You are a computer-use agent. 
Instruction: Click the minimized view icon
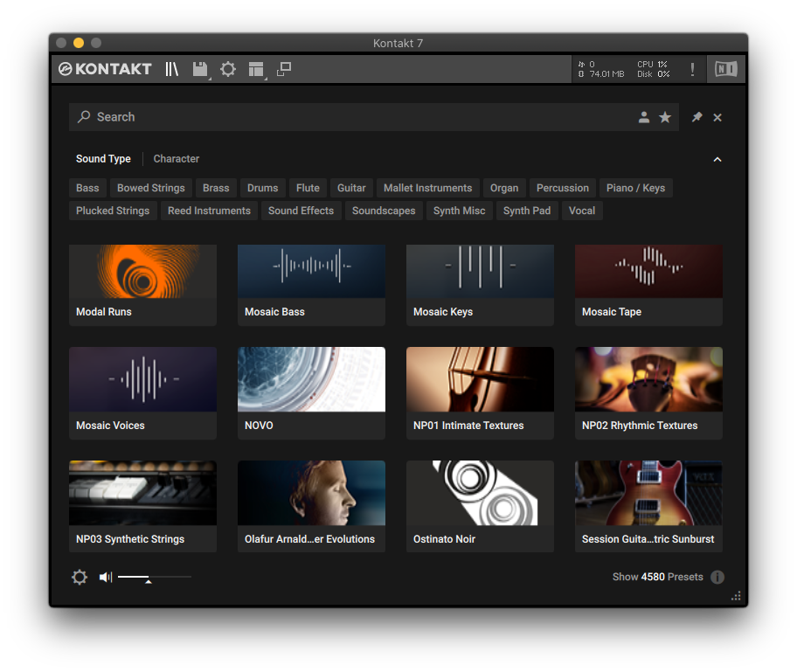pos(284,69)
